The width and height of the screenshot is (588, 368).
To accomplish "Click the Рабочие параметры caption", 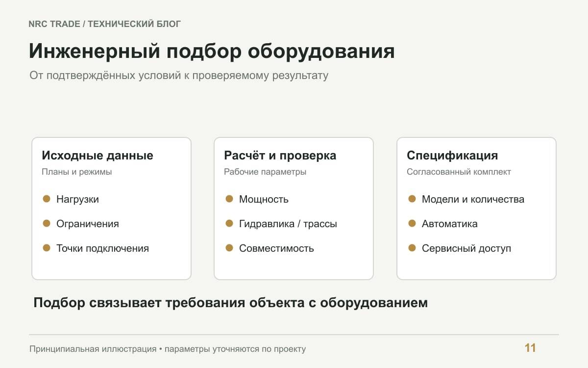I will point(265,172).
